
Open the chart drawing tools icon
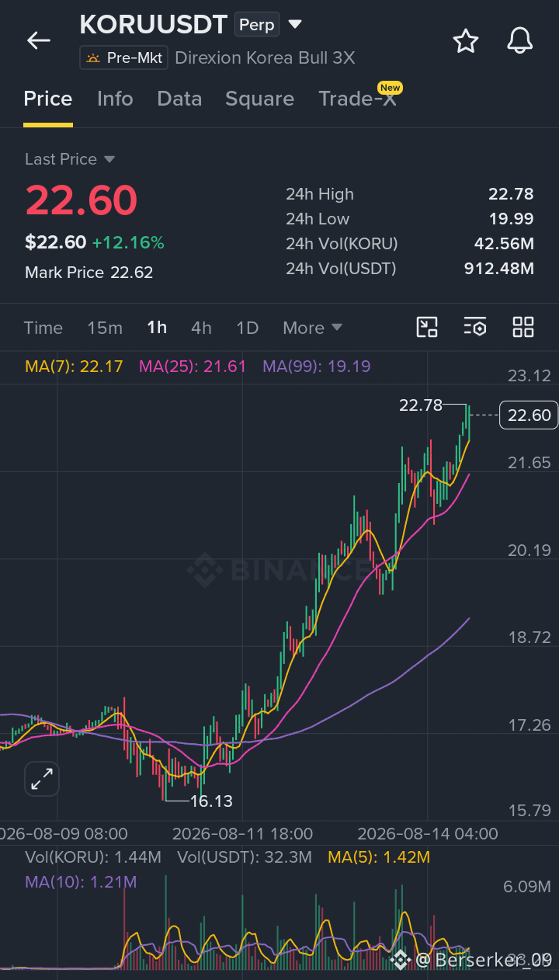click(x=427, y=327)
